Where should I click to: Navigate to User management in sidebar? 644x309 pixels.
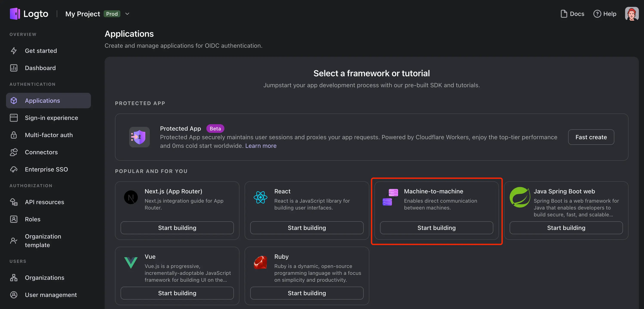click(x=51, y=295)
